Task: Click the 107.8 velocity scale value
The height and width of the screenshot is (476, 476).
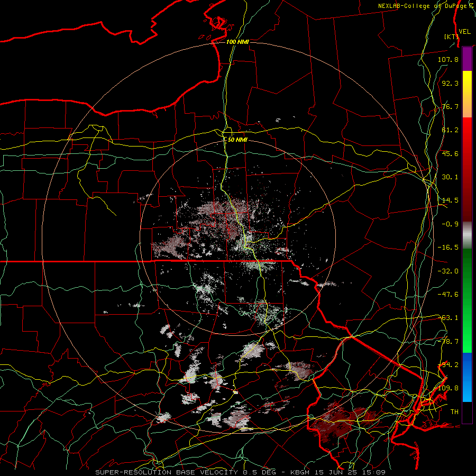Action: [448, 59]
